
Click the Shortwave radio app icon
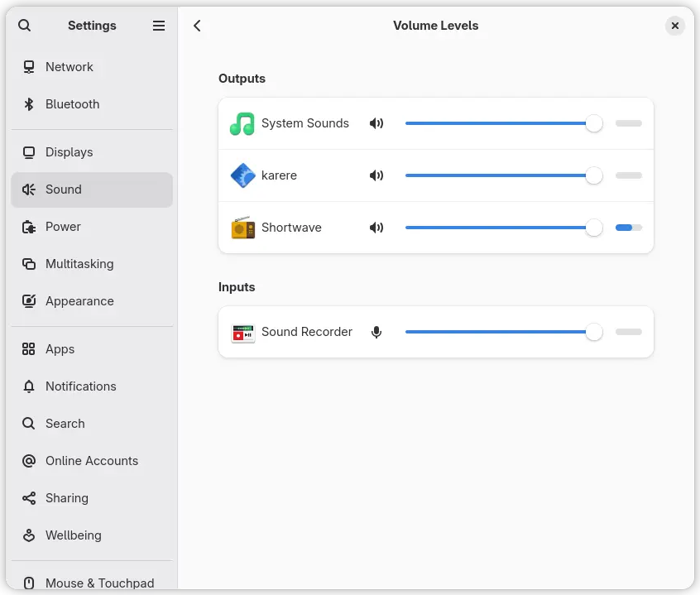(x=242, y=228)
